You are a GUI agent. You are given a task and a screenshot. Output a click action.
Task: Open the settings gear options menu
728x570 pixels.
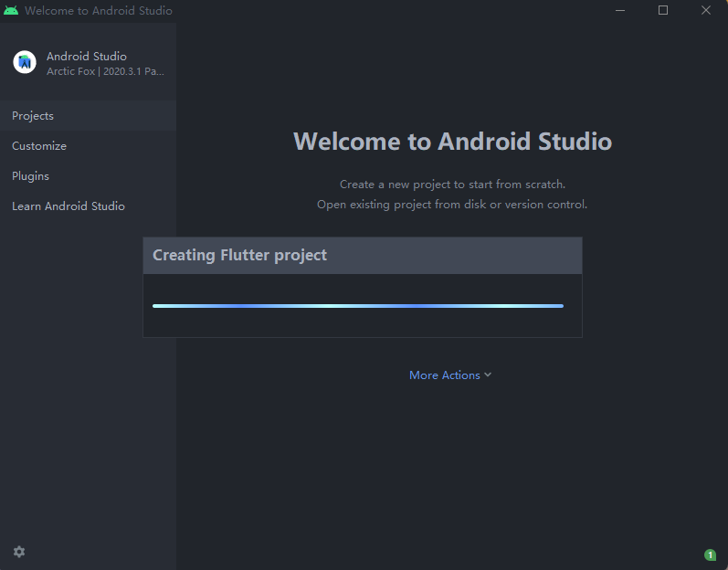19,552
